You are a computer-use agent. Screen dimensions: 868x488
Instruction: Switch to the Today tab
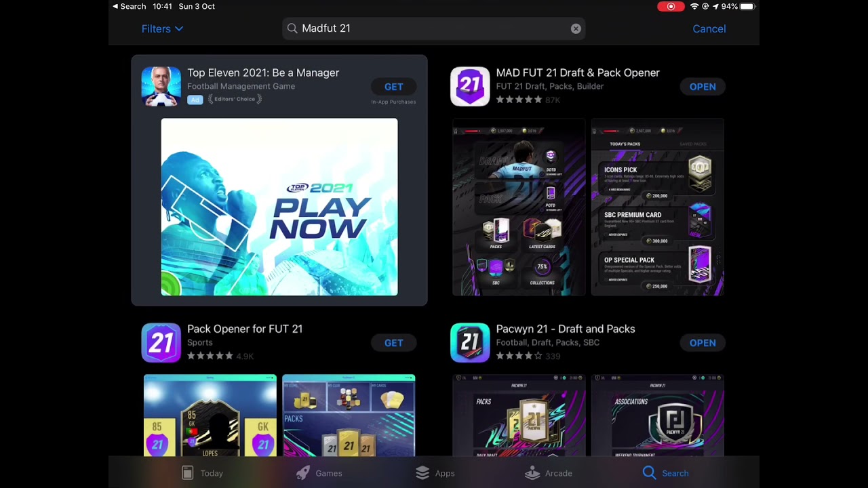click(202, 473)
